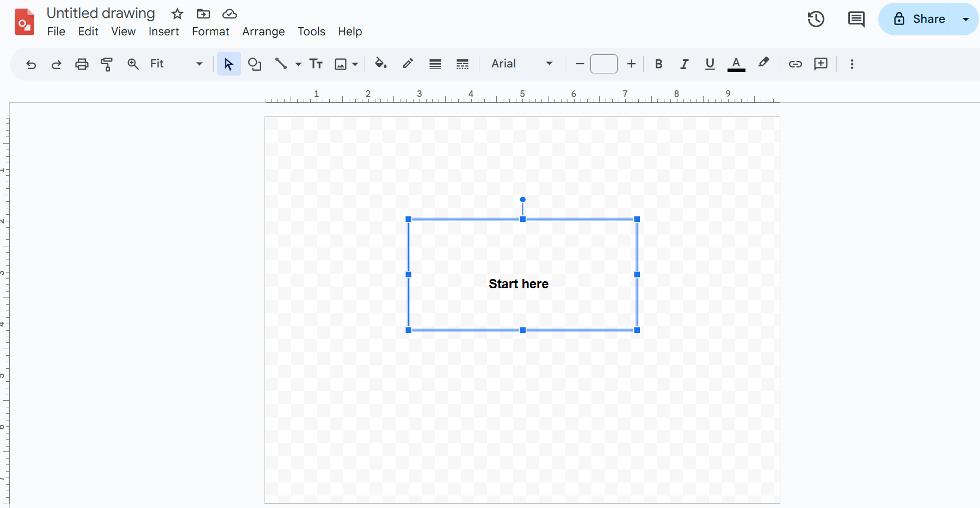Screen dimensions: 980x508
Task: Open the View menu
Action: pyautogui.click(x=124, y=32)
